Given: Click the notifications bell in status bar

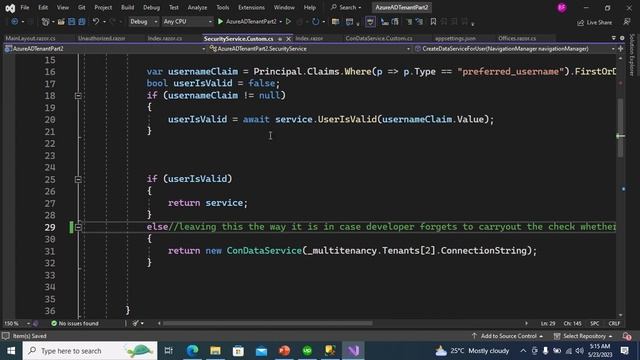Looking at the screenshot, I should click(627, 336).
